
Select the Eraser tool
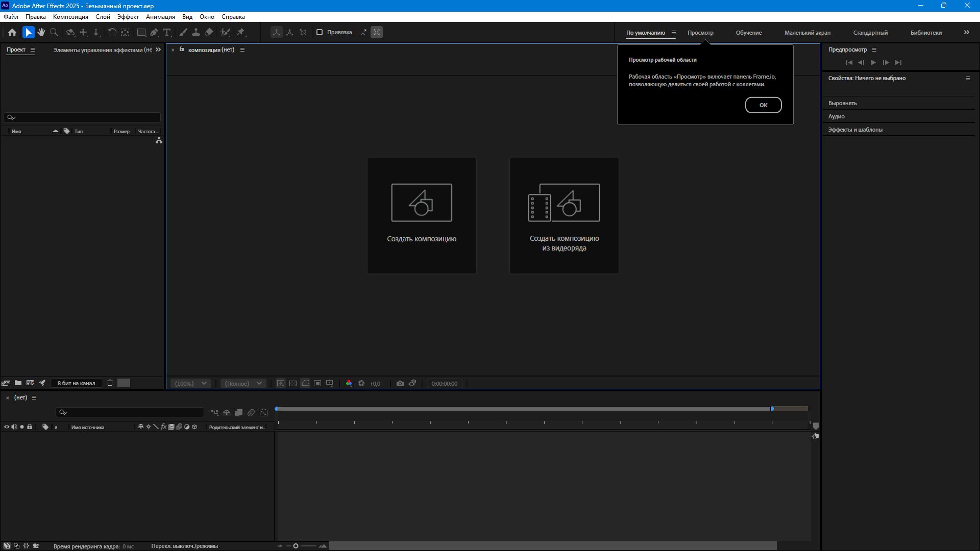209,32
